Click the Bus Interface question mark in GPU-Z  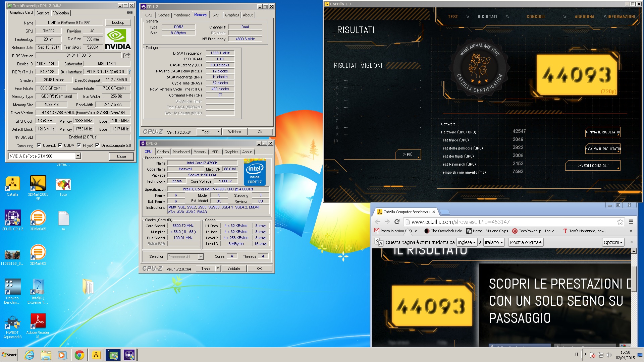(129, 72)
